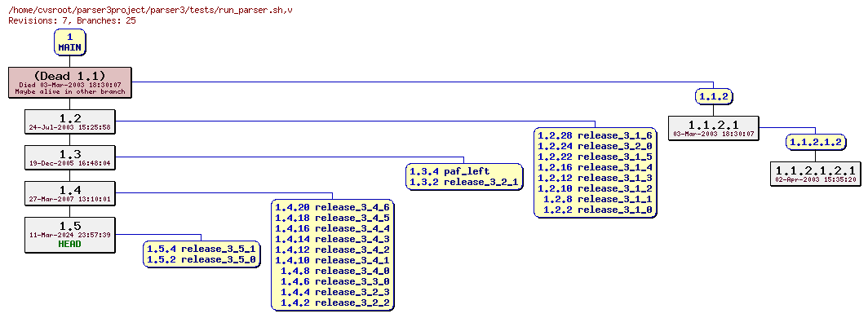Image resolution: width=868 pixels, height=318 pixels.
Task: Select branch node 1.1.2
Action: (x=714, y=96)
